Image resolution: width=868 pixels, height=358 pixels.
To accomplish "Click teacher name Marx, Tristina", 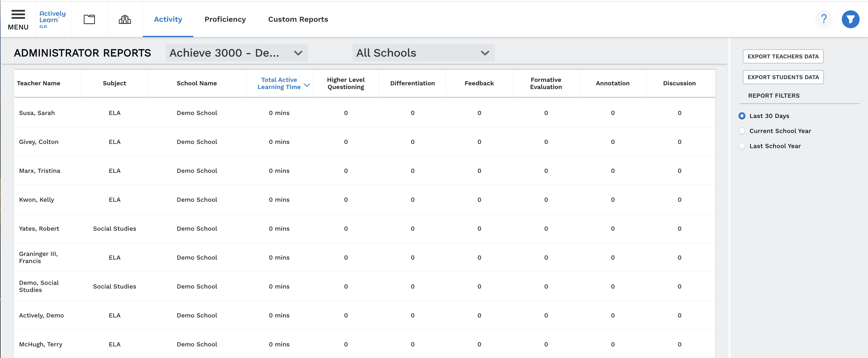I will [40, 171].
